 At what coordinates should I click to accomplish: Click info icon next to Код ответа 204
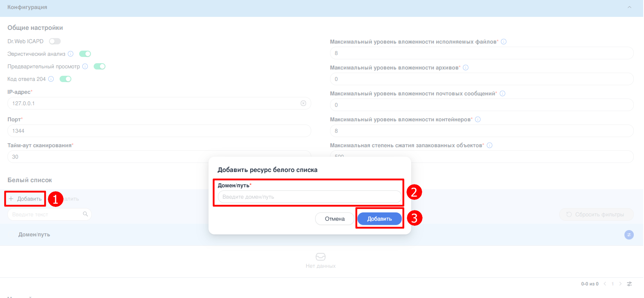pyautogui.click(x=51, y=79)
